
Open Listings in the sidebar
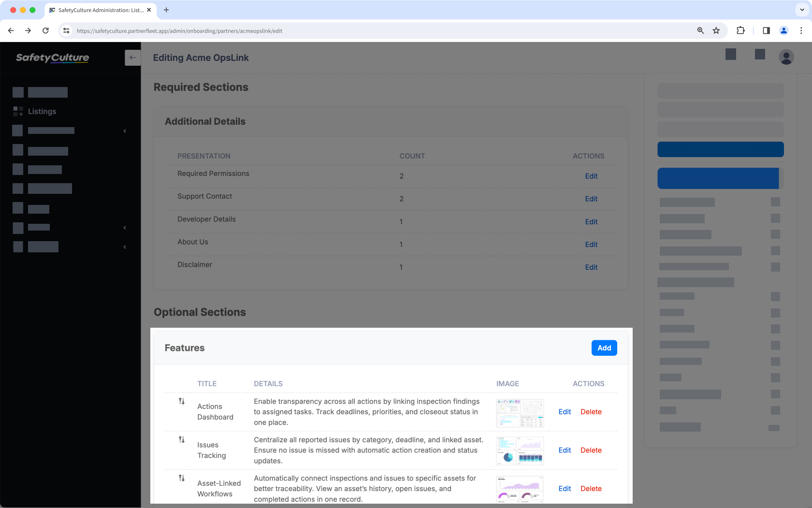pyautogui.click(x=42, y=111)
